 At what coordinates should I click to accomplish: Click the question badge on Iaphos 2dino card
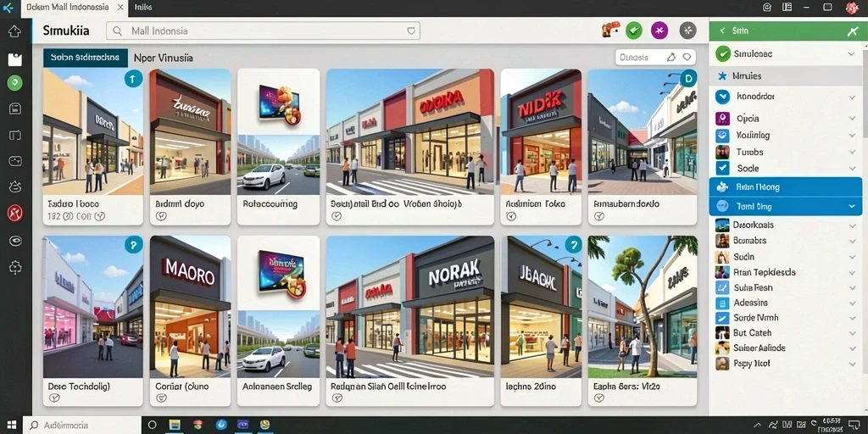pos(573,244)
